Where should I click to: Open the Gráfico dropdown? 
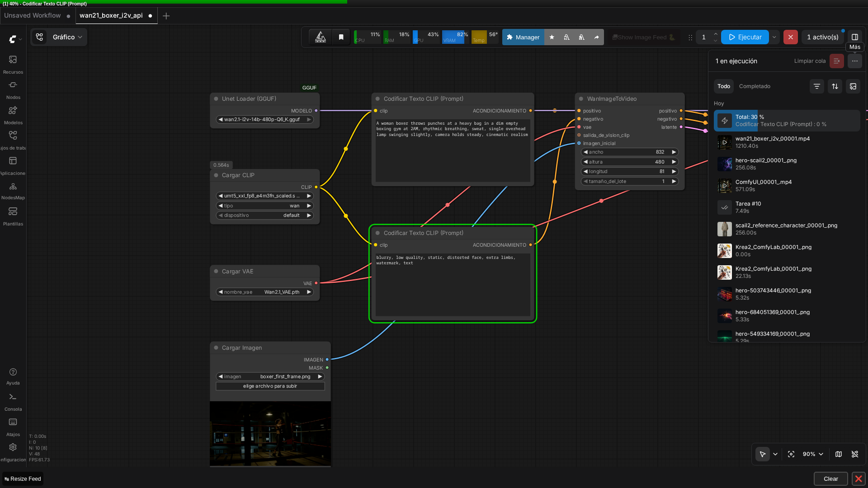pos(59,37)
